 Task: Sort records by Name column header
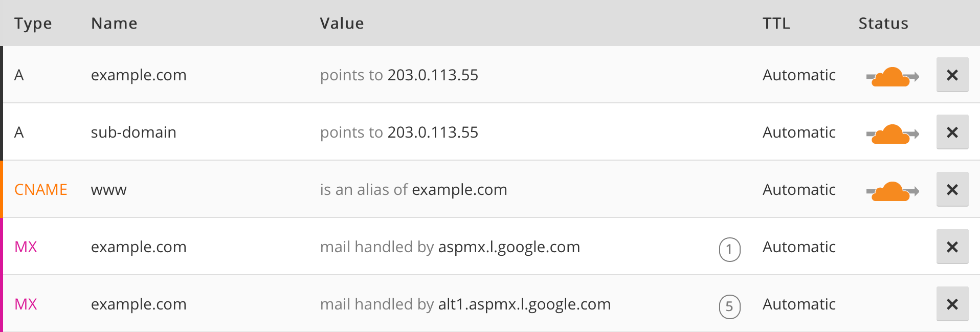[x=114, y=24]
